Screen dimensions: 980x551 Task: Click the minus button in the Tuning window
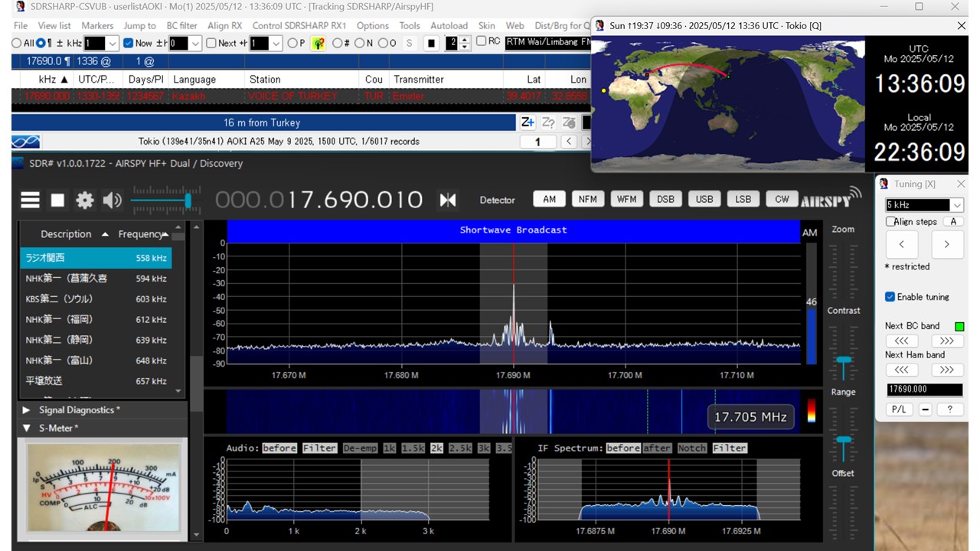(925, 409)
